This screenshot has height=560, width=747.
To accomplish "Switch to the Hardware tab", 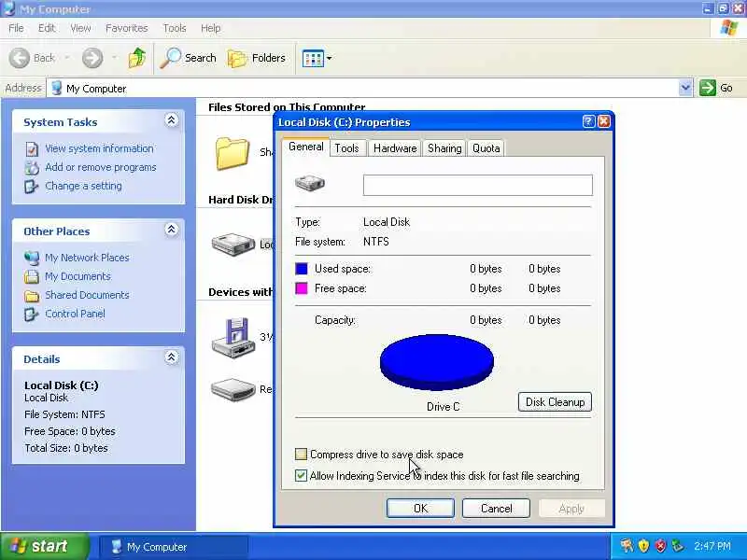I will click(x=395, y=148).
